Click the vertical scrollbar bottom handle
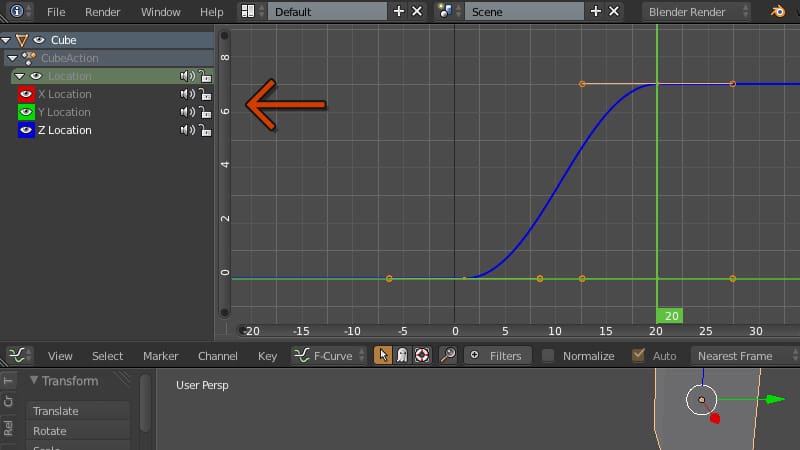Image resolution: width=800 pixels, height=450 pixels. [x=224, y=312]
